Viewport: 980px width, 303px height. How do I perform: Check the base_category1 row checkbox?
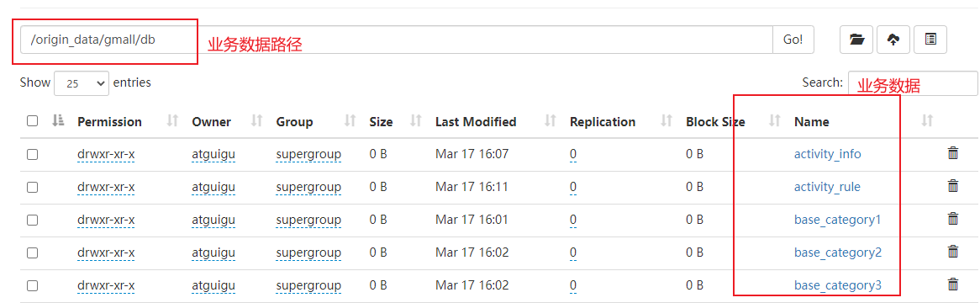32,220
